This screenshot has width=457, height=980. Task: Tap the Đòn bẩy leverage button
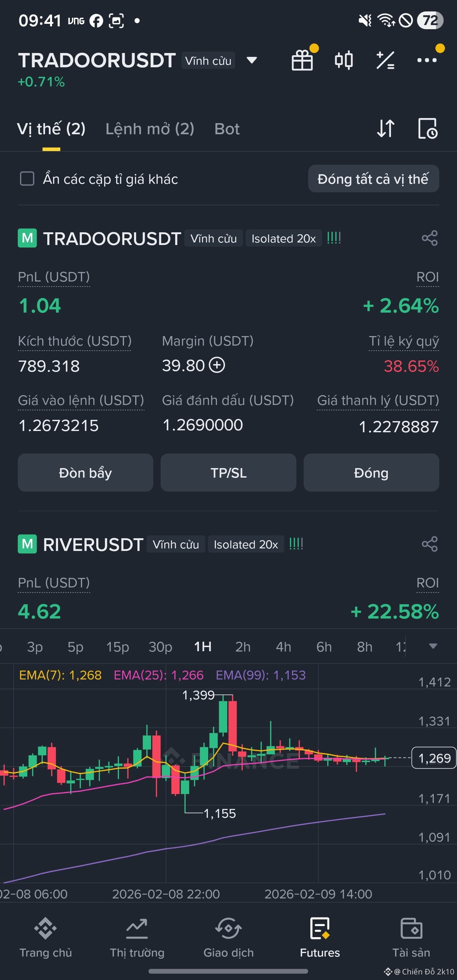pyautogui.click(x=86, y=473)
